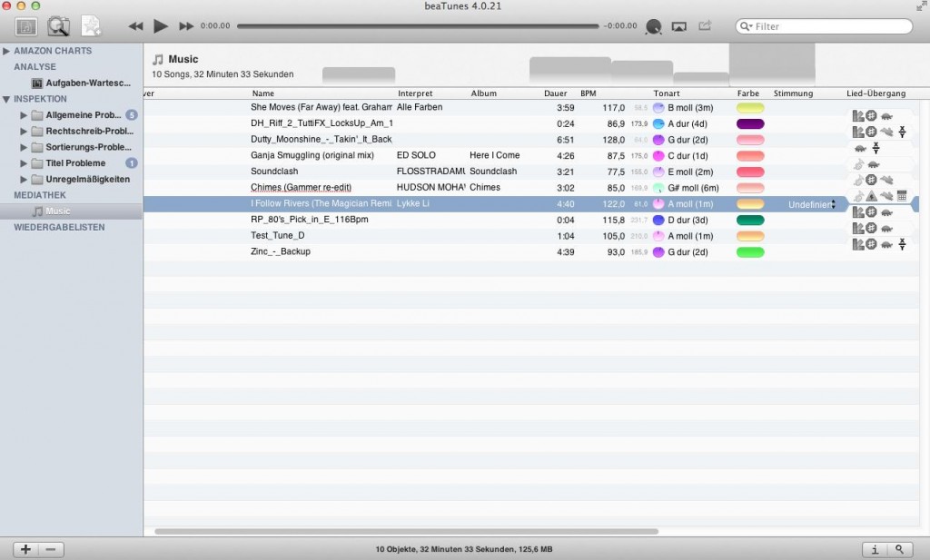The height and width of the screenshot is (560, 930).
Task: Click the AirPlay icon in the toolbar
Action: pyautogui.click(x=679, y=26)
